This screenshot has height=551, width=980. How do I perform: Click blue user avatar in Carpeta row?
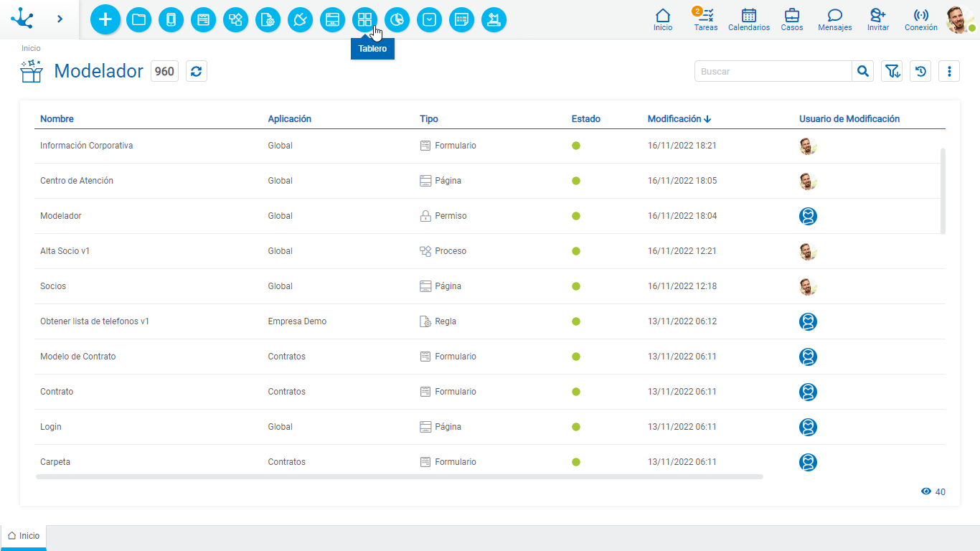coord(809,462)
